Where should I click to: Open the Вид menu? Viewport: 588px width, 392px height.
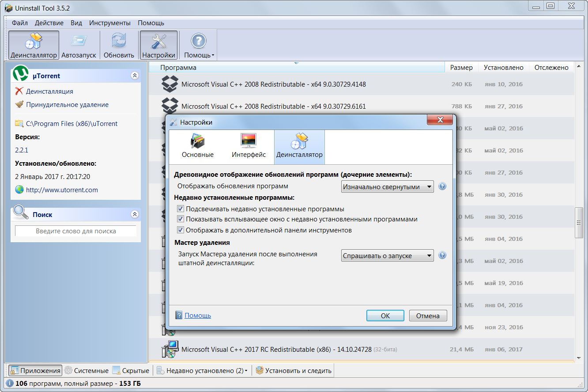tap(76, 23)
